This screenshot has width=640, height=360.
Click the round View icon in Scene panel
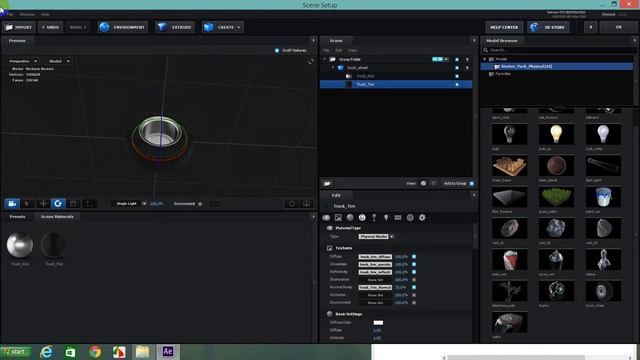[x=424, y=184]
